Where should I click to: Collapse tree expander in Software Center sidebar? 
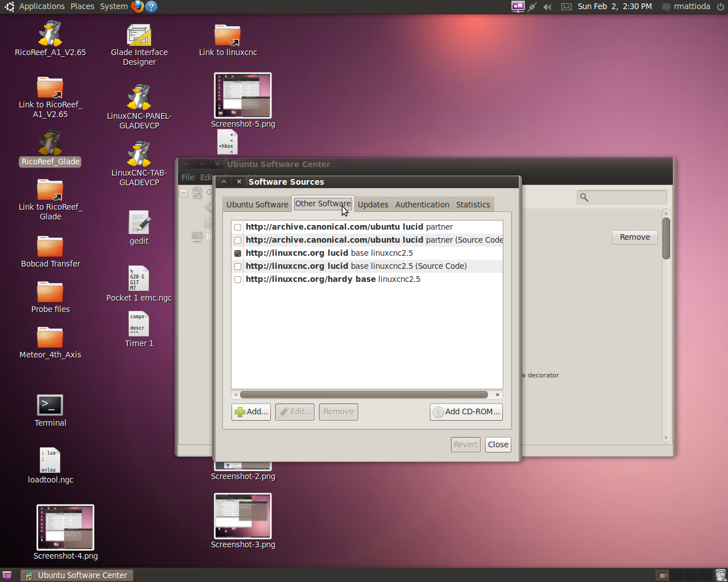tap(184, 193)
